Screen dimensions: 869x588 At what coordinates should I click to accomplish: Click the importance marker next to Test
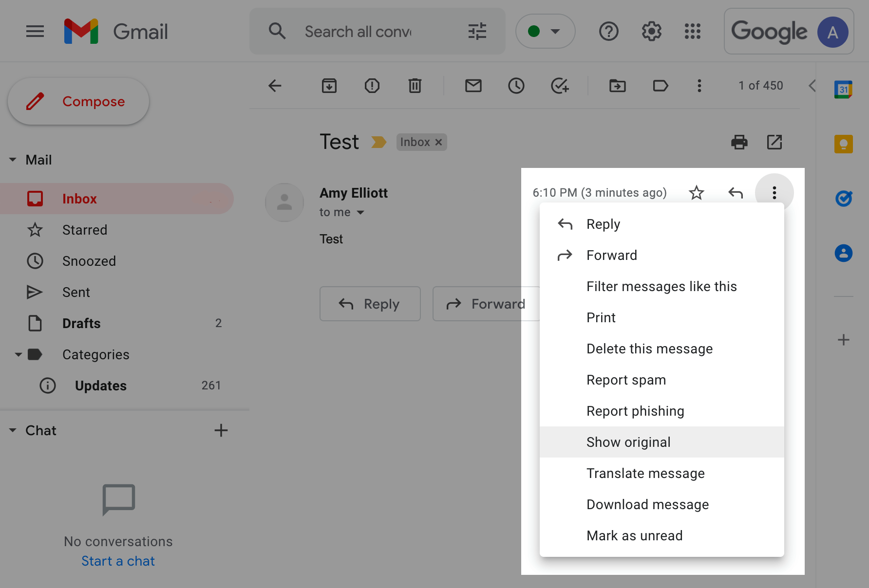[378, 142]
